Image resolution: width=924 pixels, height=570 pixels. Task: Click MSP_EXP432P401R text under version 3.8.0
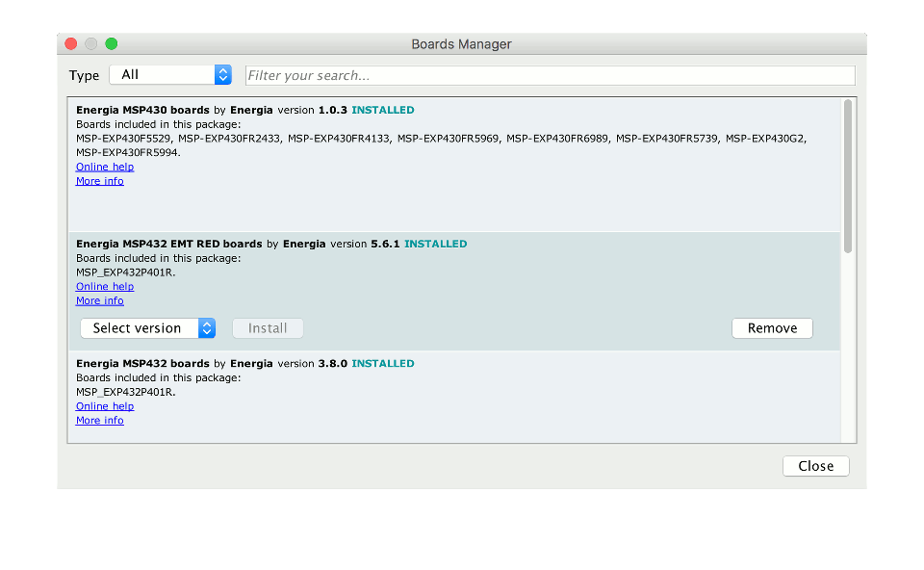125,392
